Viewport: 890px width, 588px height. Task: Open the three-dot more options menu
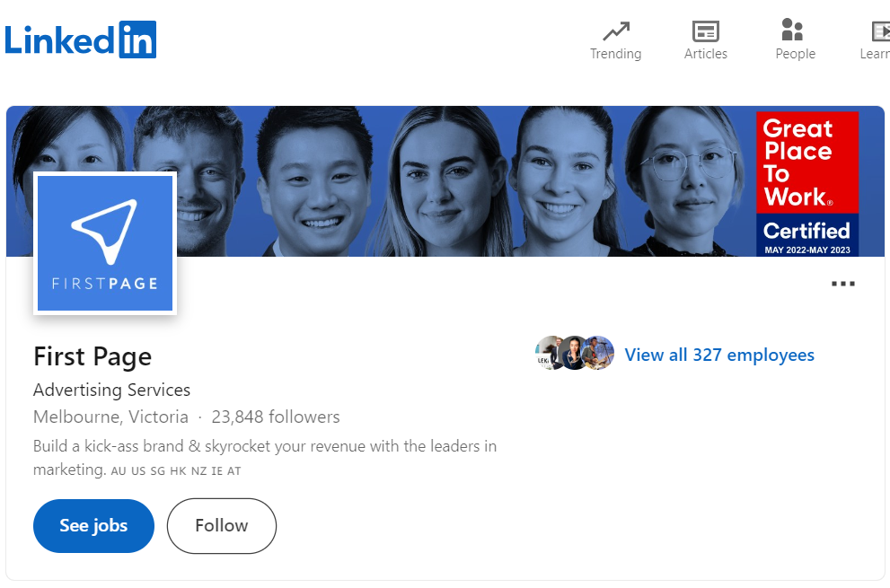click(x=843, y=284)
